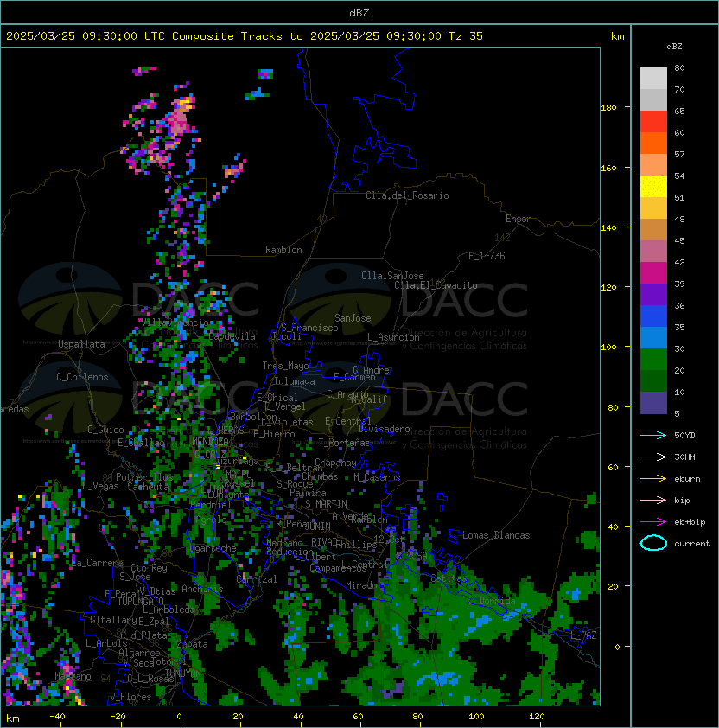Click the 'eburn' legend label
Image resolution: width=719 pixels, height=728 pixels.
click(687, 479)
